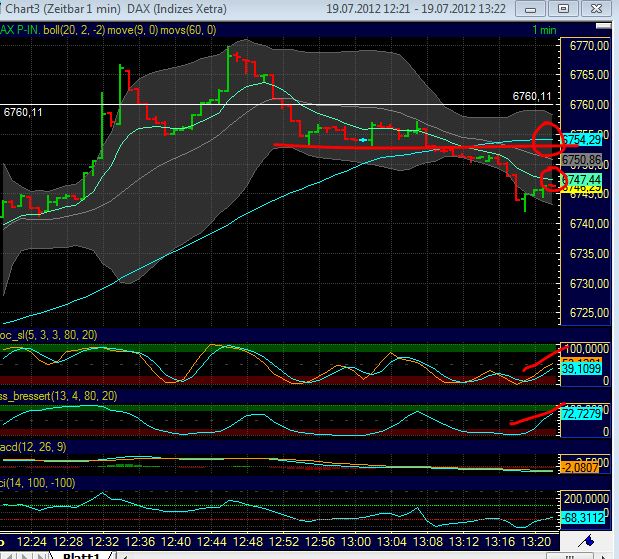Screen dimensions: 619x559
Task: Click the 12:48 time axis label
Action: [x=248, y=542]
